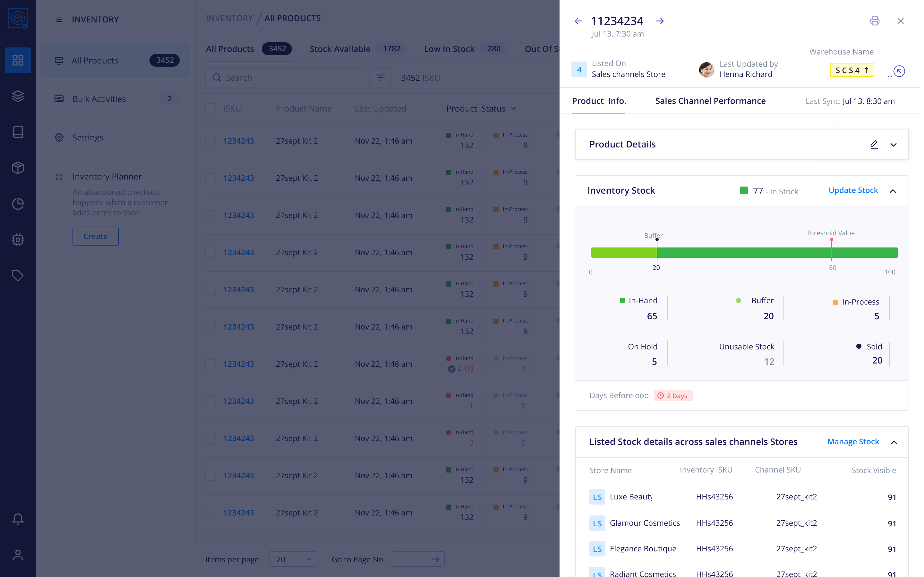Click the integrations chip icon in the sidebar
Screen dimensions: 924x577
(x=18, y=240)
